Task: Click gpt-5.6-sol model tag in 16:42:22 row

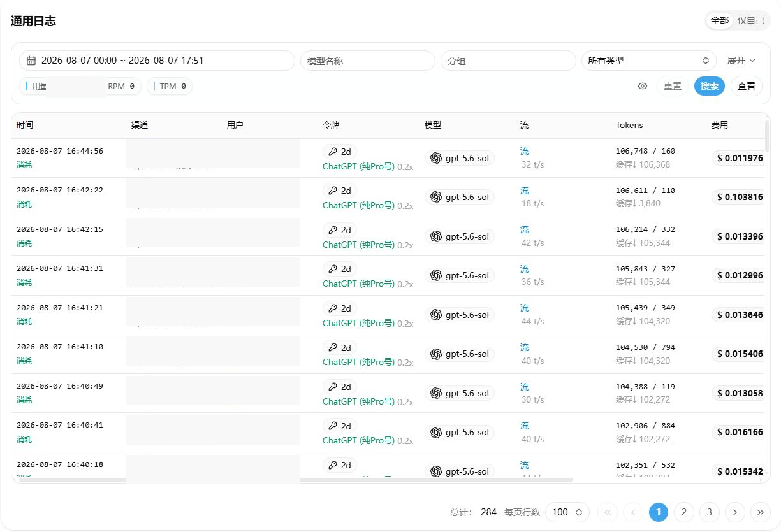Action: (x=460, y=197)
